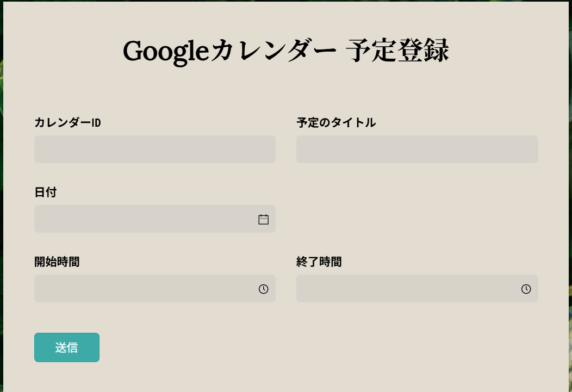Click the 予定のタイトル label
This screenshot has height=392, width=572.
[336, 122]
